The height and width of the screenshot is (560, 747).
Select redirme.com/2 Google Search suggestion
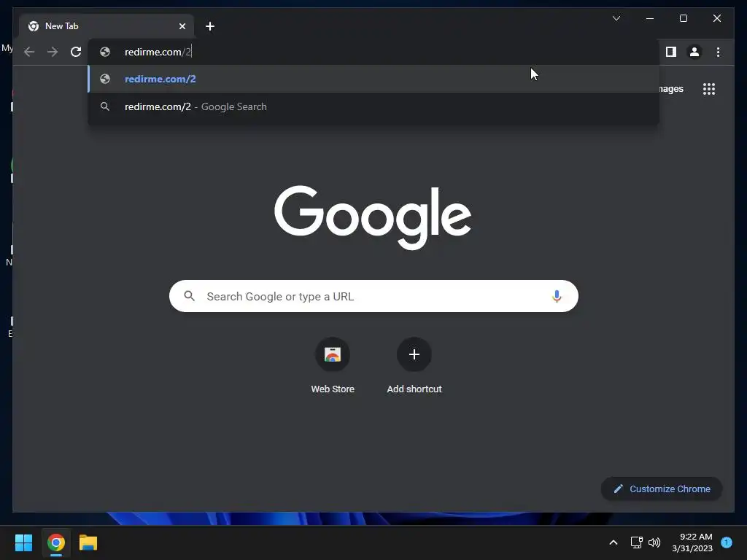tap(374, 106)
